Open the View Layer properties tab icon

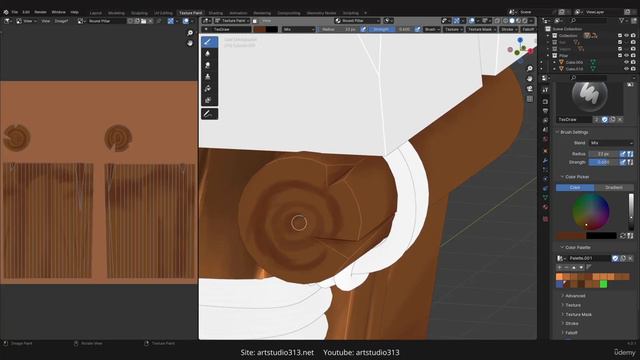pos(545,120)
